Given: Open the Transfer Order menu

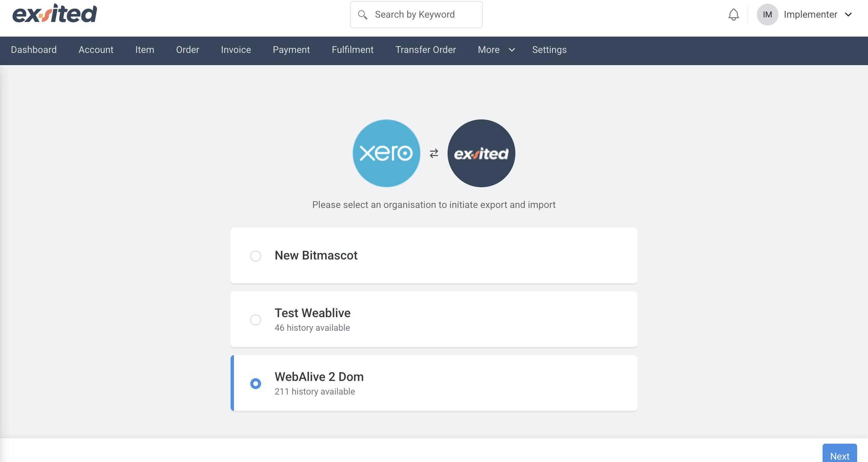Looking at the screenshot, I should click(x=426, y=50).
